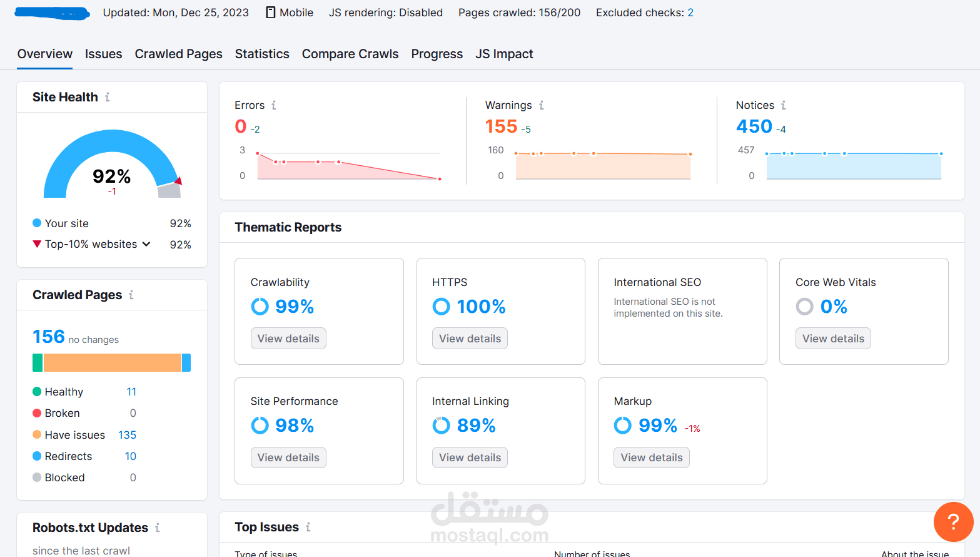The height and width of the screenshot is (557, 980).
Task: Click the Site Health gauge chart
Action: 112,164
